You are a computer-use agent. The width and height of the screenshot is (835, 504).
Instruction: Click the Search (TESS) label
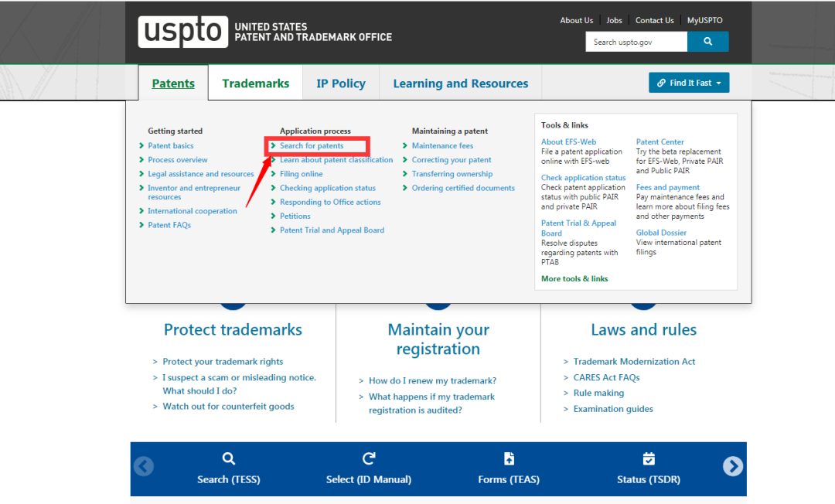pyautogui.click(x=228, y=479)
